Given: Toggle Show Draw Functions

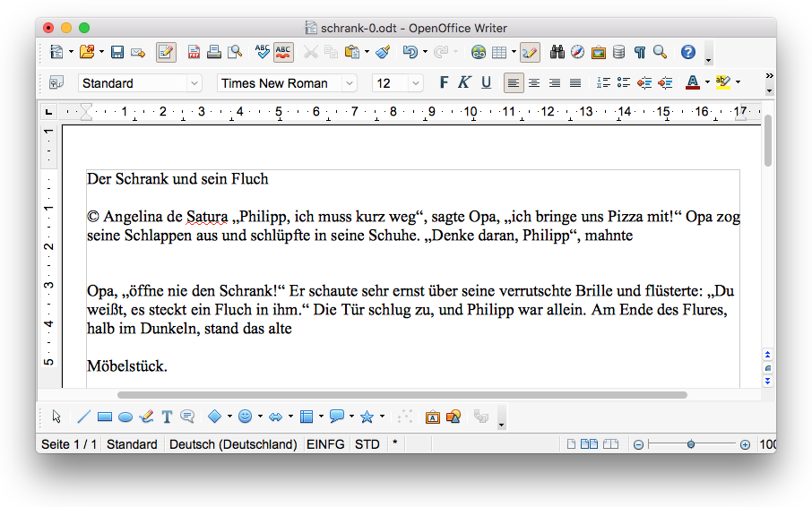Looking at the screenshot, I should click(530, 52).
